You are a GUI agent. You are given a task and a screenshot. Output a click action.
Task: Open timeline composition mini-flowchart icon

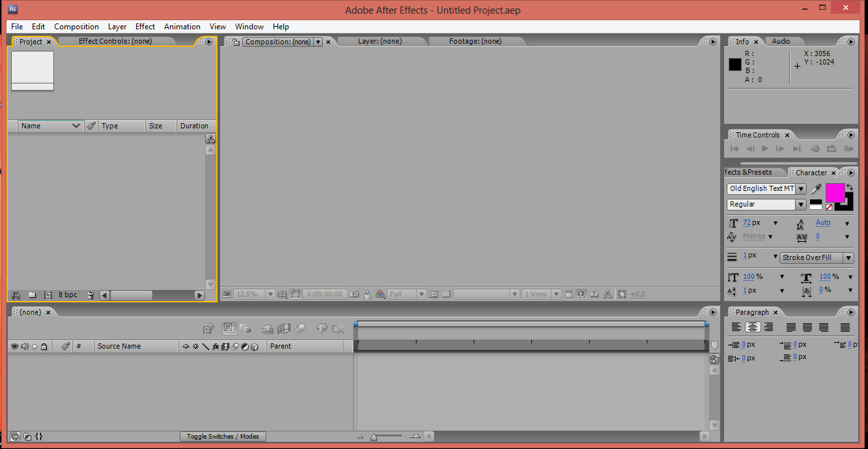[208, 329]
